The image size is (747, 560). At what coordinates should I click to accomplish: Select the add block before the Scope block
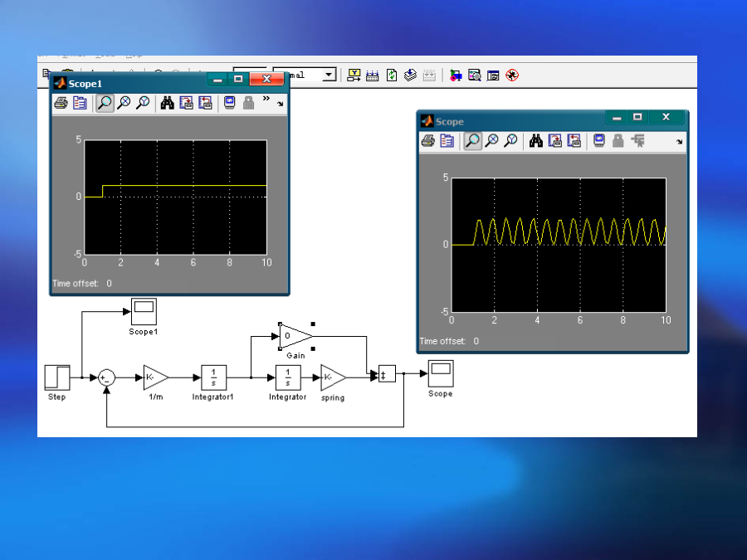(387, 374)
